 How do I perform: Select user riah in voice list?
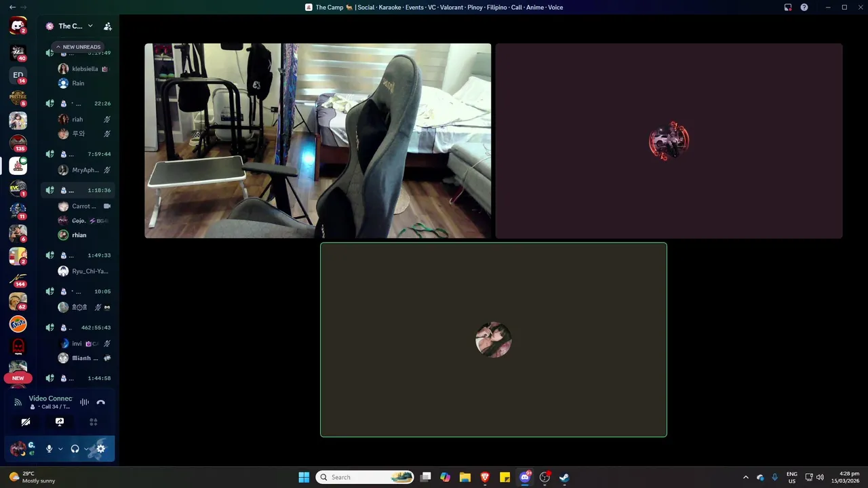[x=84, y=119]
